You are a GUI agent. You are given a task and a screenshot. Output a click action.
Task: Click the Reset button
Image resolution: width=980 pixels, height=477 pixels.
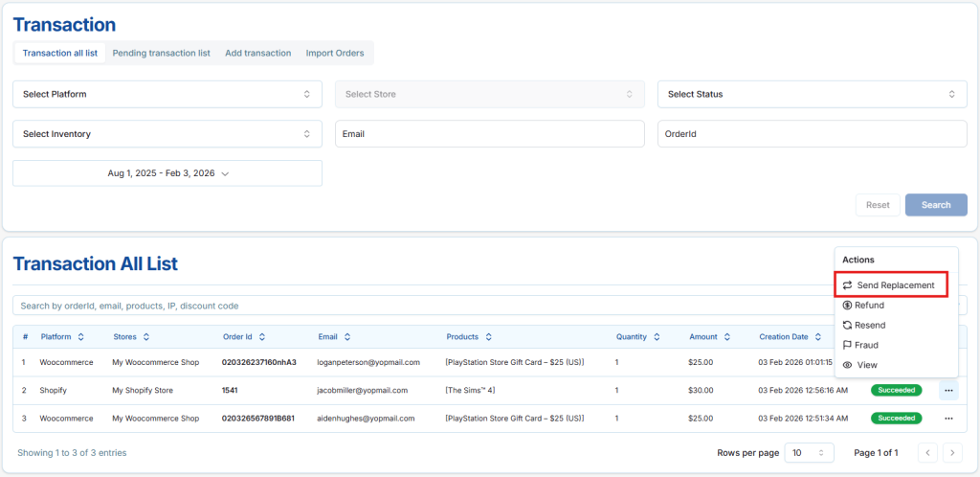pos(878,205)
